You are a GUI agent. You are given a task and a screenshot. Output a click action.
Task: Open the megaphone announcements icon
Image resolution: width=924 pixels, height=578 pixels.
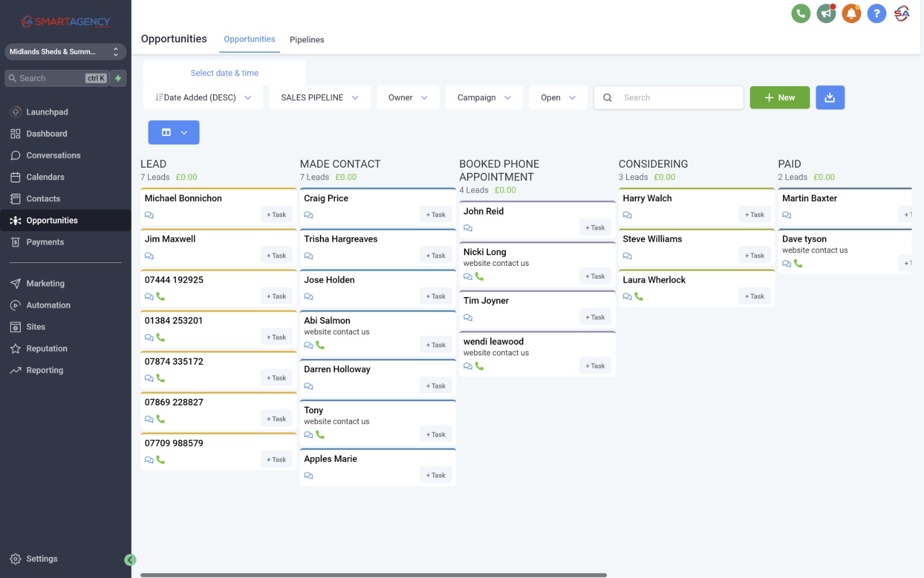(826, 13)
